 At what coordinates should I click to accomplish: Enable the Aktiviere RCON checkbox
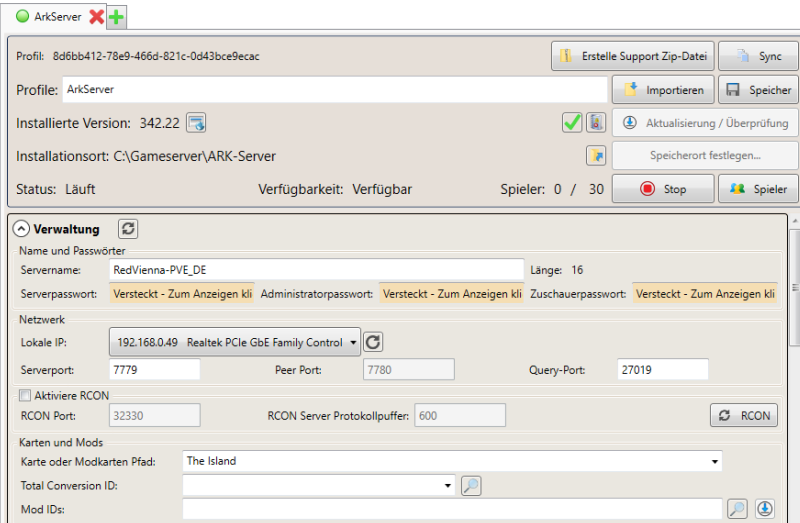point(24,395)
